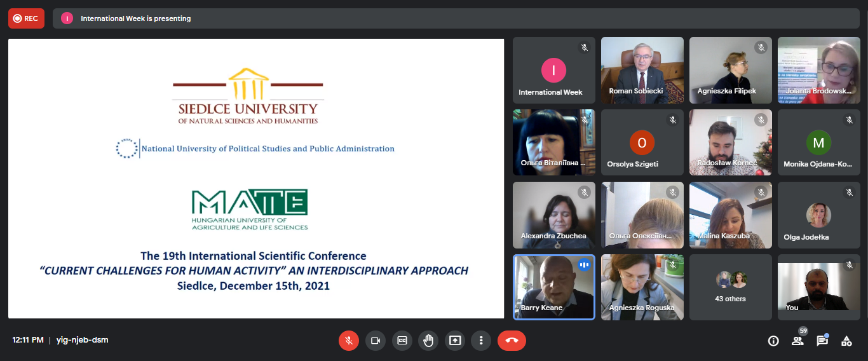Raise your hand
This screenshot has height=361, width=868.
click(428, 341)
